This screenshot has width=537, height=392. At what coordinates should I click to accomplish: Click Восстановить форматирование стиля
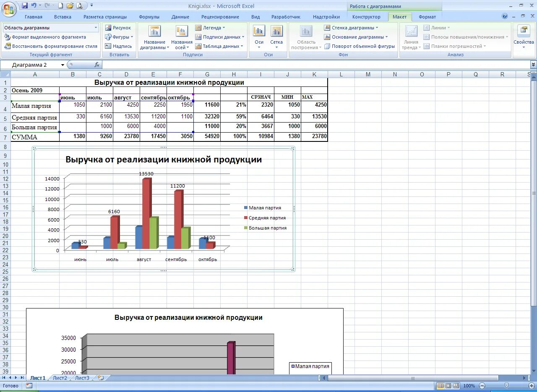tap(51, 46)
